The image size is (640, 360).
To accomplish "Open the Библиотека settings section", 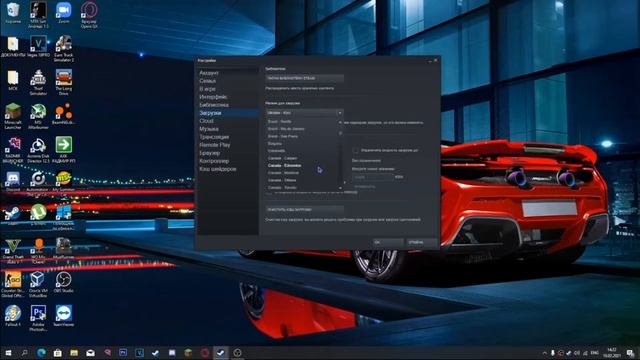I will (214, 105).
